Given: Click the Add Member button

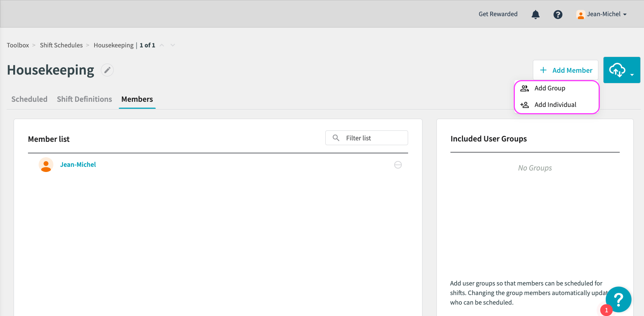Looking at the screenshot, I should click(566, 70).
